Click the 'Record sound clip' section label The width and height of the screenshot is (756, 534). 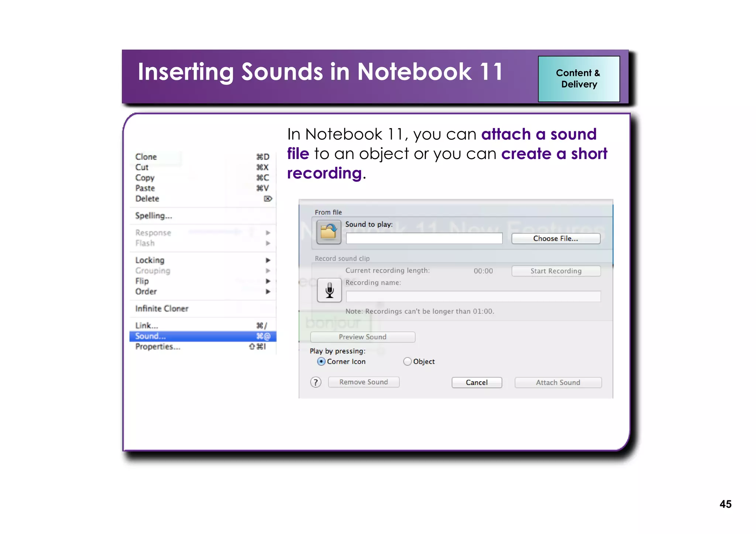pos(342,258)
